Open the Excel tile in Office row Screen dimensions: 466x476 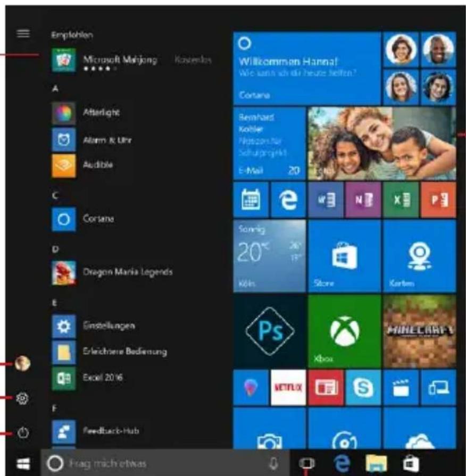(x=401, y=200)
